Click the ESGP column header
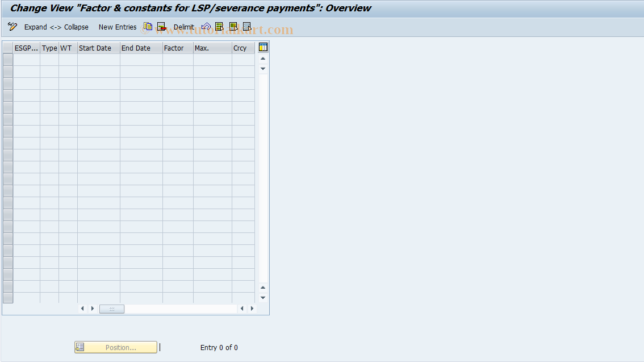644x362 pixels. point(27,48)
